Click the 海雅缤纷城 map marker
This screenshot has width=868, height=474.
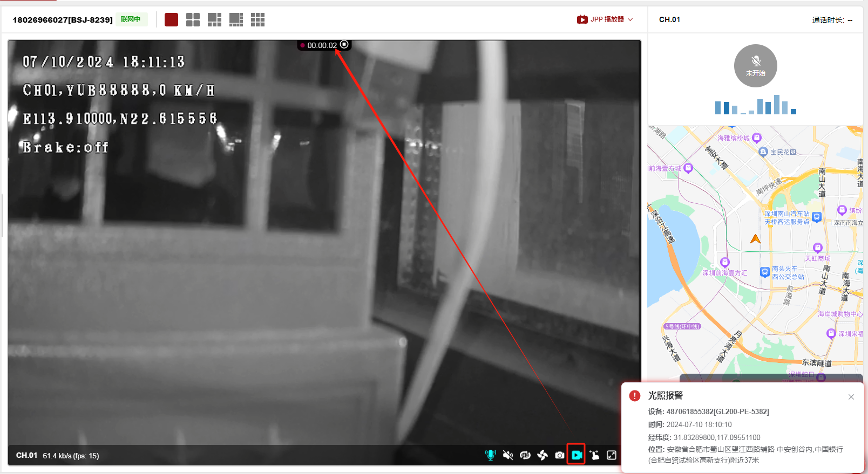pyautogui.click(x=756, y=138)
